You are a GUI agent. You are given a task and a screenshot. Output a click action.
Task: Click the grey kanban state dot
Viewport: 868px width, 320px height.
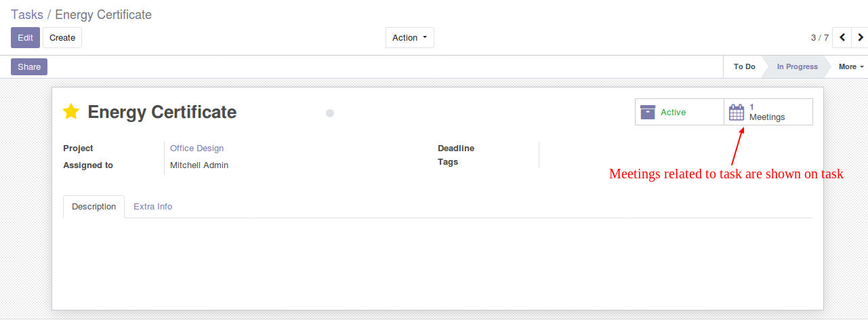pyautogui.click(x=330, y=113)
